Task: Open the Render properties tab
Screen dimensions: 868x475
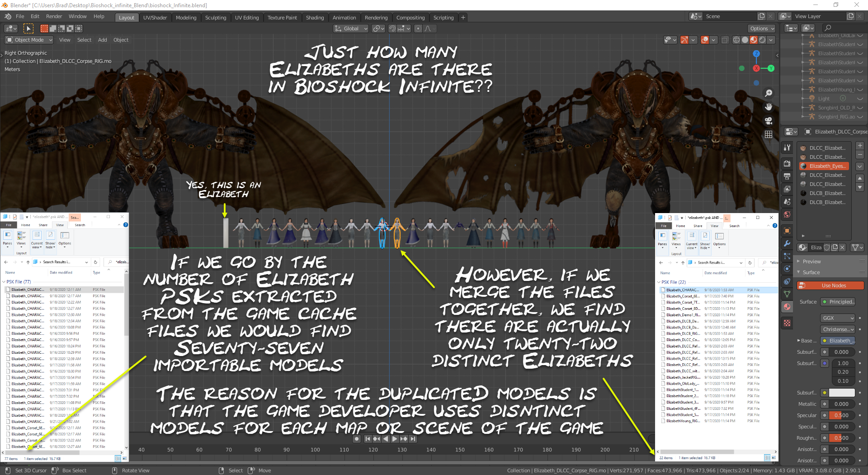Action: point(787,163)
